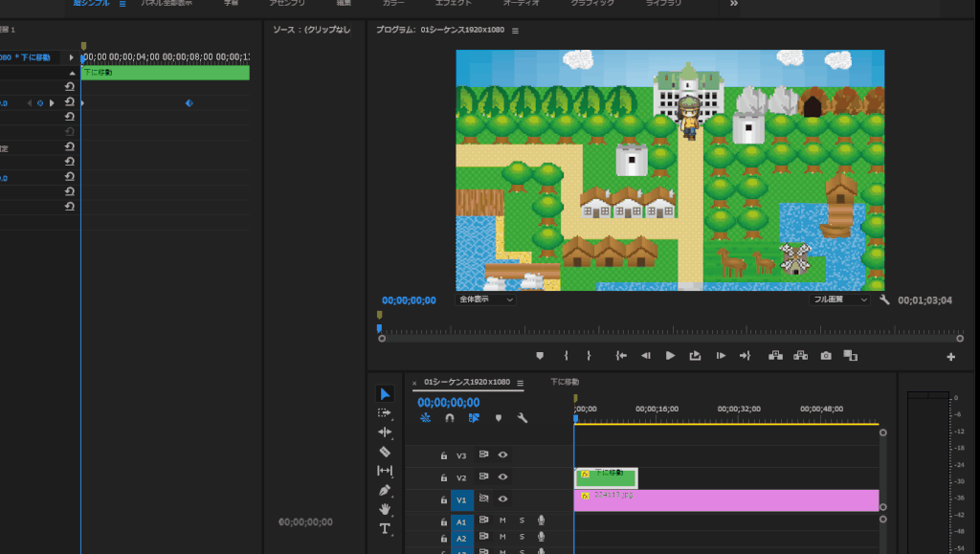Select the Pen tool
This screenshot has width=980, height=554.
pyautogui.click(x=385, y=490)
